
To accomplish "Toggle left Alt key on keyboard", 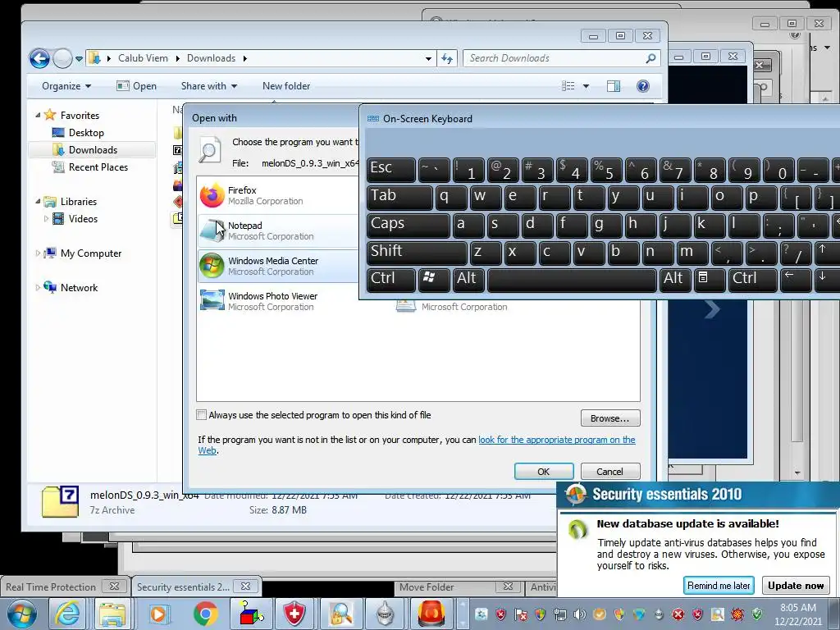I will (468, 279).
